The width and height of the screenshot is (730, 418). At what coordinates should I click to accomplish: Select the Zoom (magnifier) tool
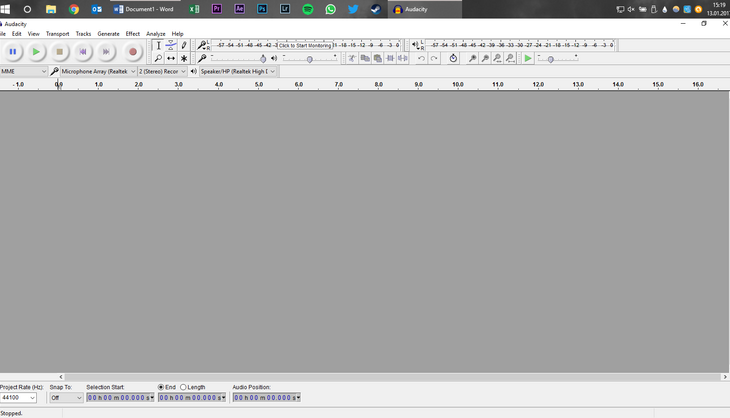pos(158,58)
